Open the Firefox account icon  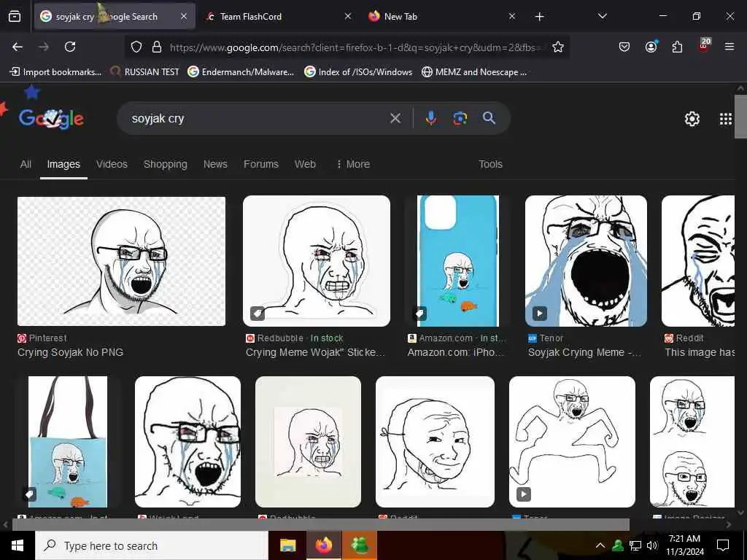click(651, 47)
